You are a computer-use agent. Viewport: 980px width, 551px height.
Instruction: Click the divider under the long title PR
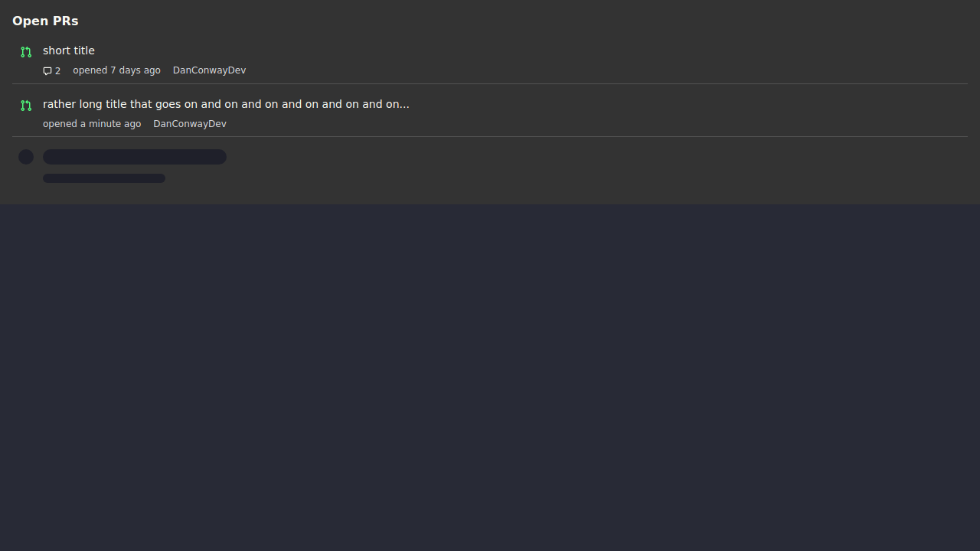[x=490, y=137]
